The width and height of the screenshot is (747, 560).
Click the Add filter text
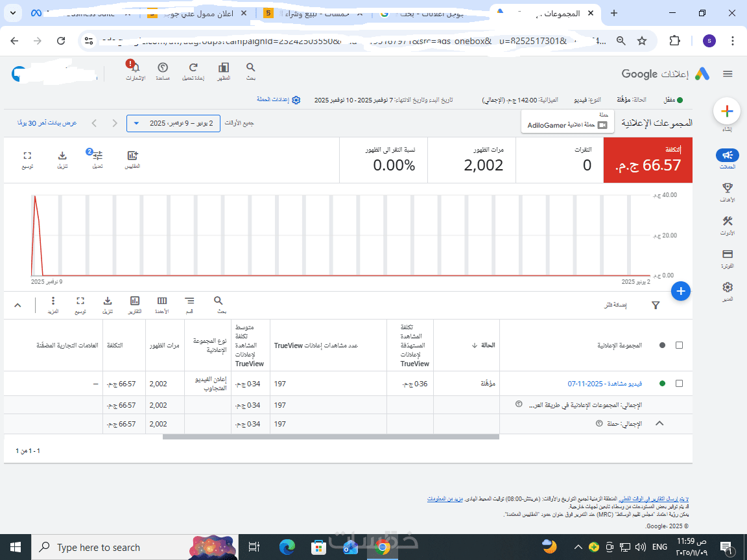pos(615,305)
